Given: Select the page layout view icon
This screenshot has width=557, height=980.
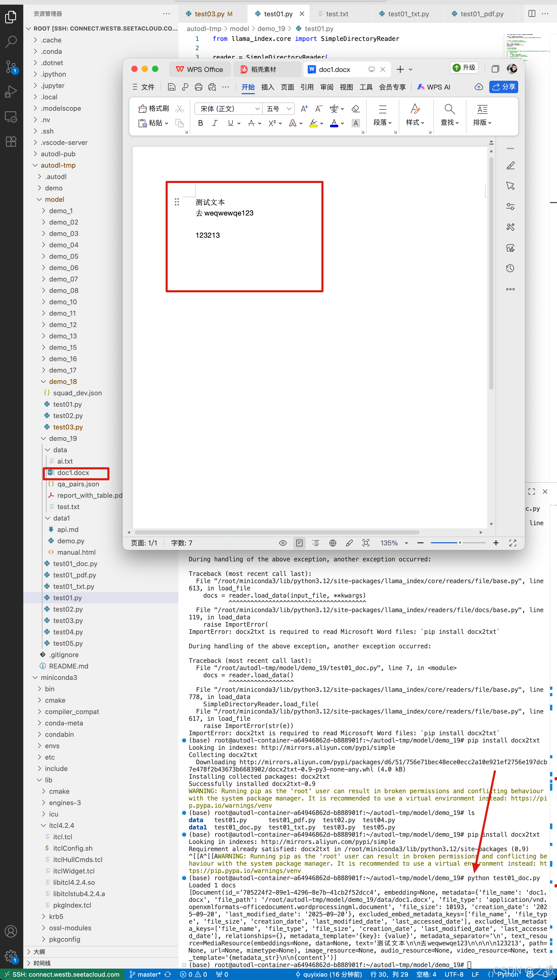Looking at the screenshot, I should (x=299, y=543).
